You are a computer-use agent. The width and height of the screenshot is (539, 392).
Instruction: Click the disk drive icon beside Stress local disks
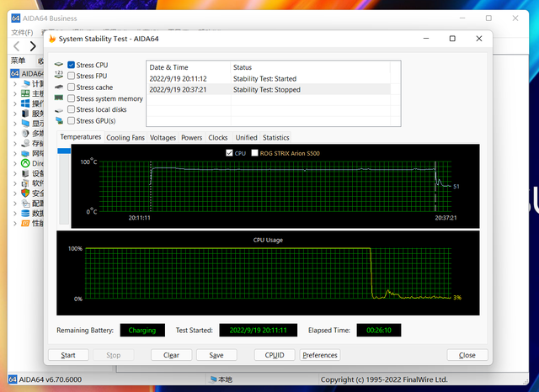pos(59,110)
